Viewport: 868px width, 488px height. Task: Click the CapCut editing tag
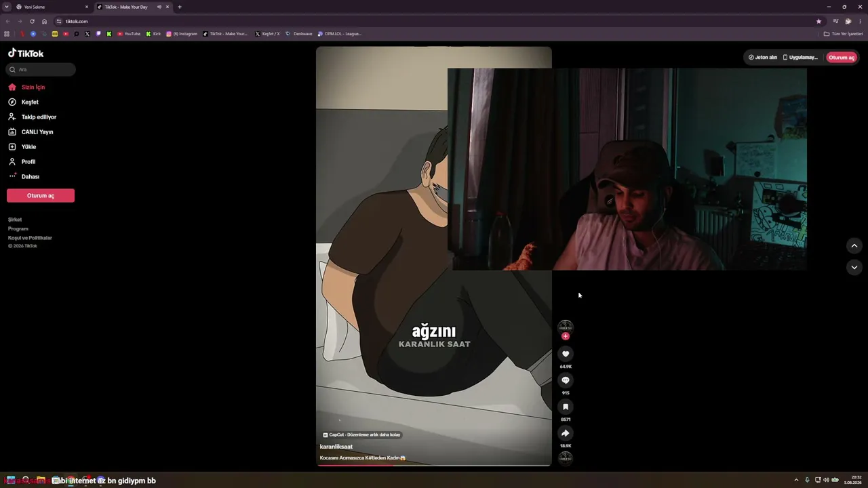click(x=362, y=435)
